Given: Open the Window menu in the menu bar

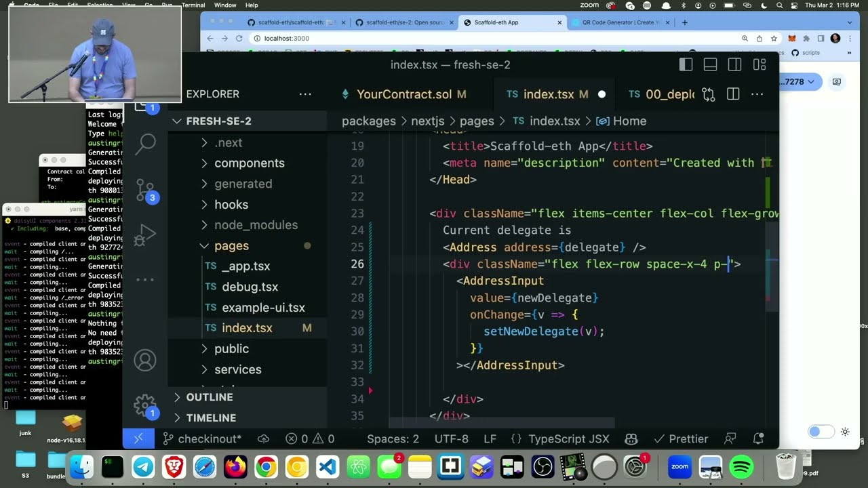Looking at the screenshot, I should point(225,5).
